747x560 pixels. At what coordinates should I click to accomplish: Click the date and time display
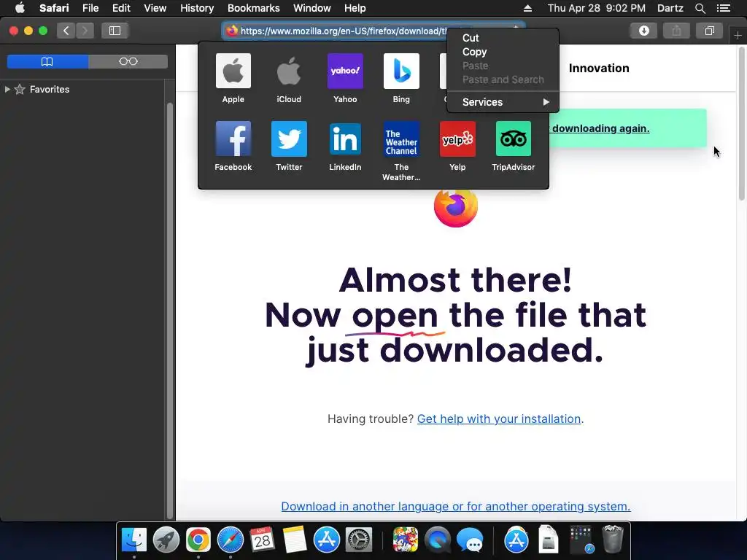click(x=597, y=8)
